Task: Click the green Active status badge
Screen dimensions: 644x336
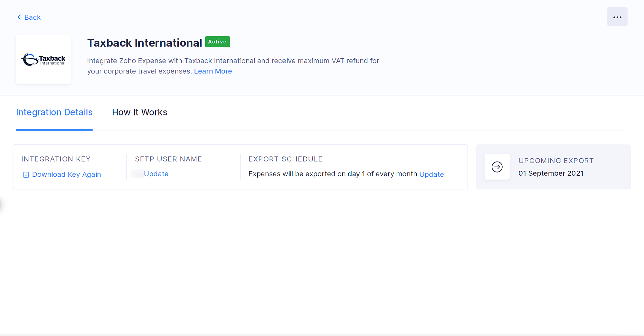Action: [217, 42]
